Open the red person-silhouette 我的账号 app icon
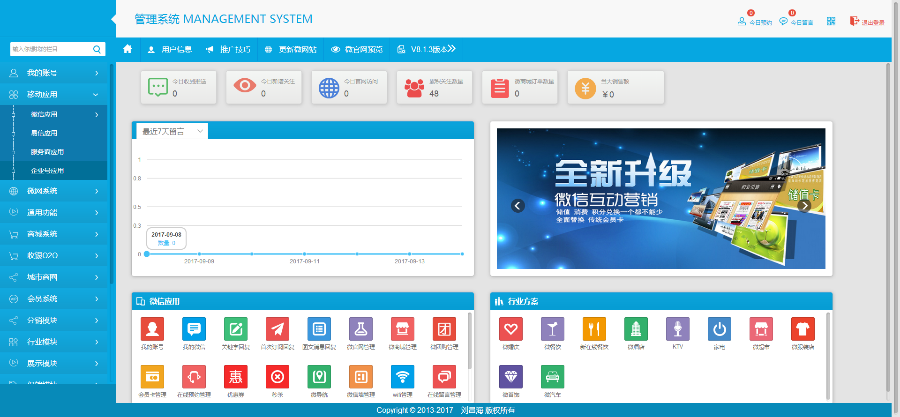900x417 pixels. [x=152, y=329]
